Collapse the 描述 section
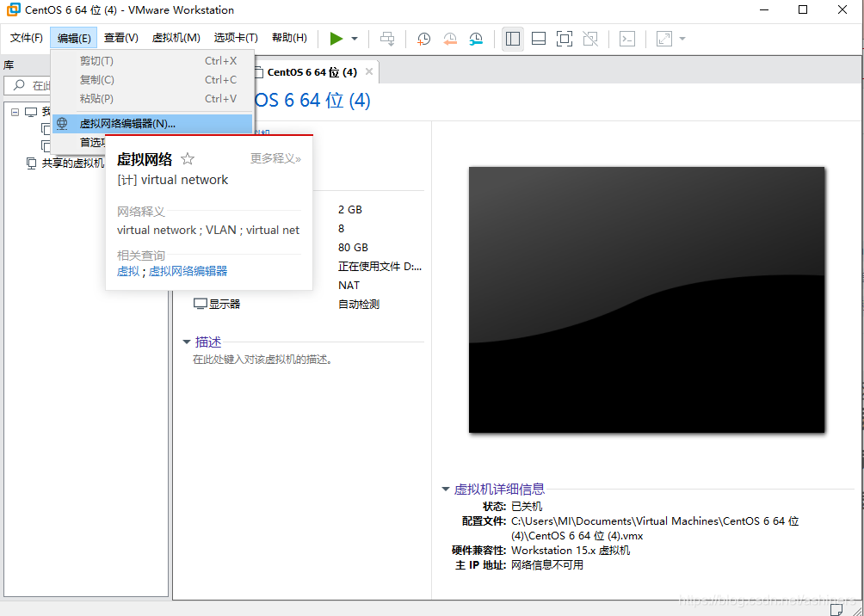 pyautogui.click(x=186, y=342)
